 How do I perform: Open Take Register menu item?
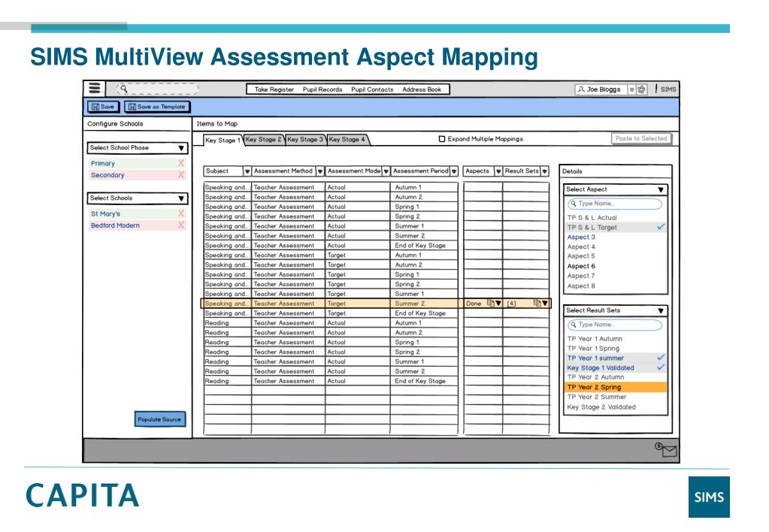pos(274,89)
